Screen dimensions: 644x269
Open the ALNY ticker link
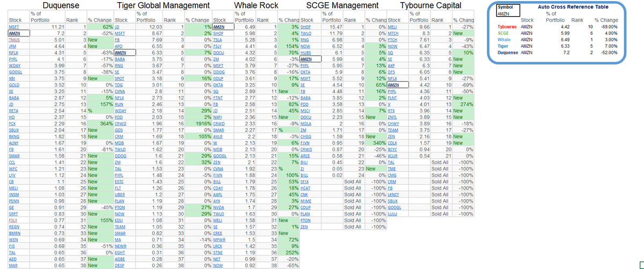point(14,143)
